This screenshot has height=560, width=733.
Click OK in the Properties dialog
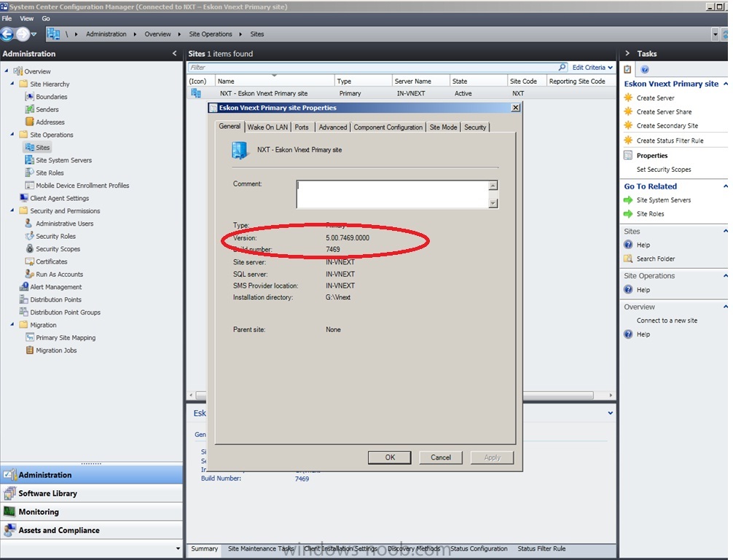pyautogui.click(x=390, y=457)
